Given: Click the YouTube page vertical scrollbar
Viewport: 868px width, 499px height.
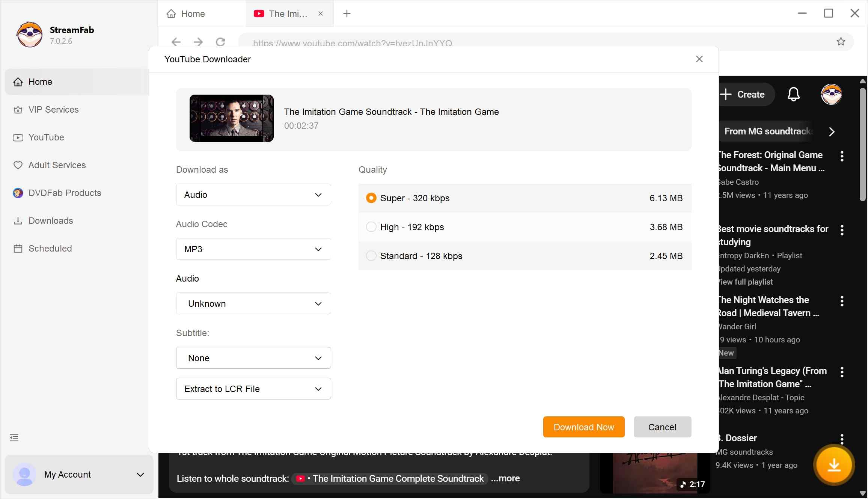Looking at the screenshot, I should pyautogui.click(x=863, y=145).
